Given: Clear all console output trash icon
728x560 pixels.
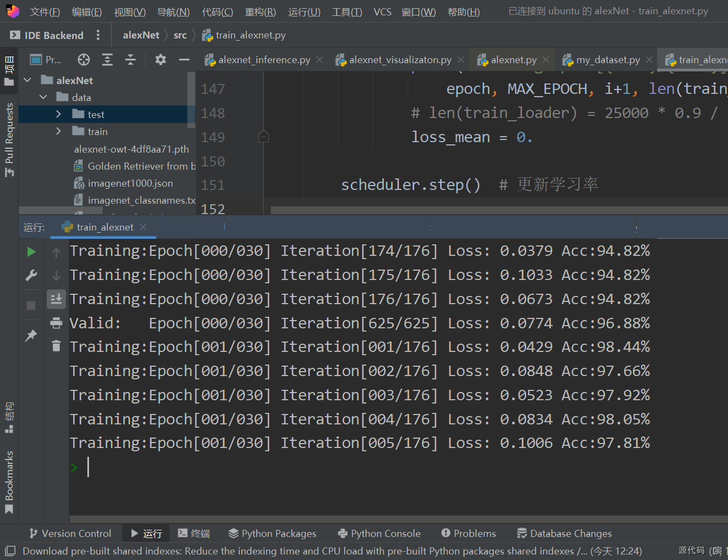Looking at the screenshot, I should [56, 346].
